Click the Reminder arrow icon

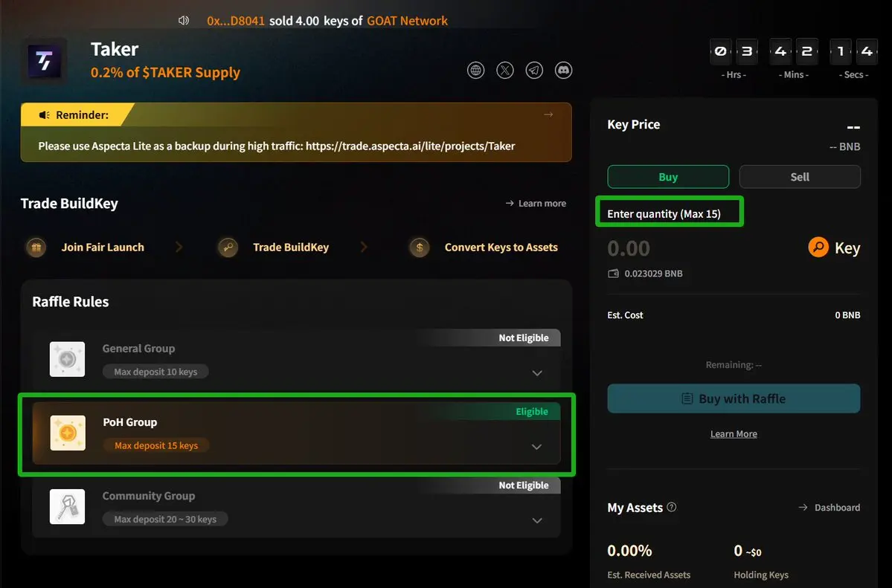coord(548,114)
